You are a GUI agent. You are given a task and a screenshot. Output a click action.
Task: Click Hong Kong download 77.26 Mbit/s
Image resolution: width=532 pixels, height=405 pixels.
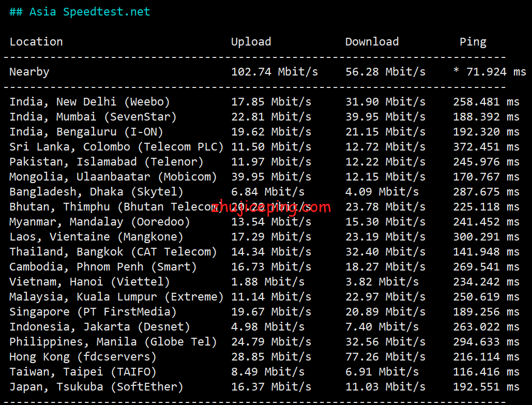coord(386,356)
